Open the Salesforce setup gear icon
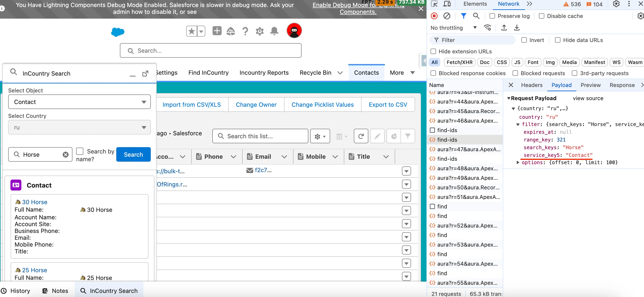 coord(260,31)
